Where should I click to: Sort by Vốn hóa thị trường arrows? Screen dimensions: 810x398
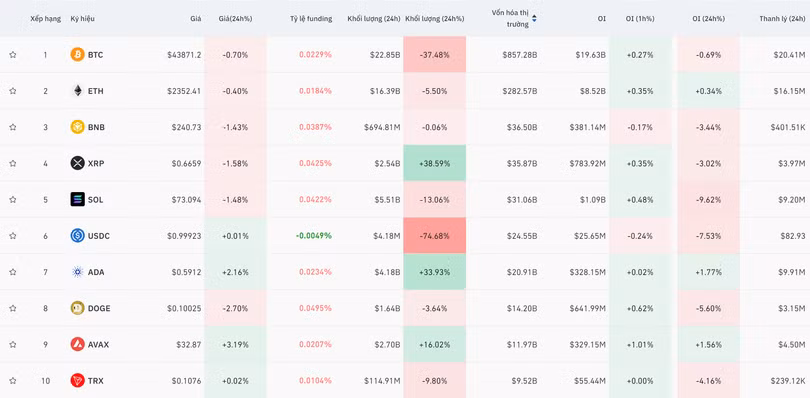pyautogui.click(x=534, y=19)
